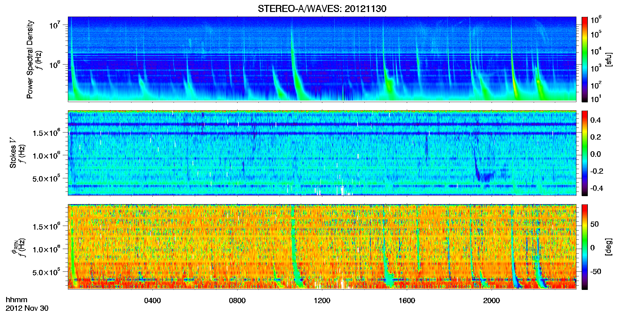This screenshot has width=644, height=332.
Task: Click the -50 value on degrees color bar
Action: click(595, 271)
